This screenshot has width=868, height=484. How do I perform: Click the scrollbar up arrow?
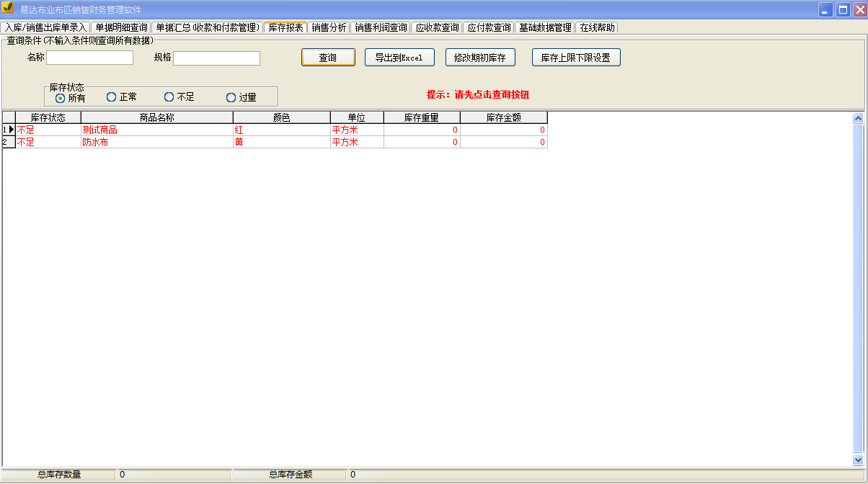tap(858, 118)
